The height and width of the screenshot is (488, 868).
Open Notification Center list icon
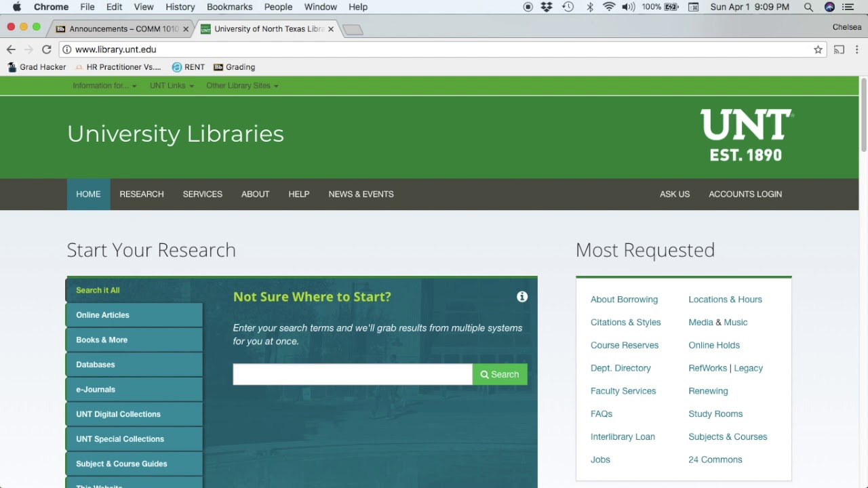tap(848, 7)
